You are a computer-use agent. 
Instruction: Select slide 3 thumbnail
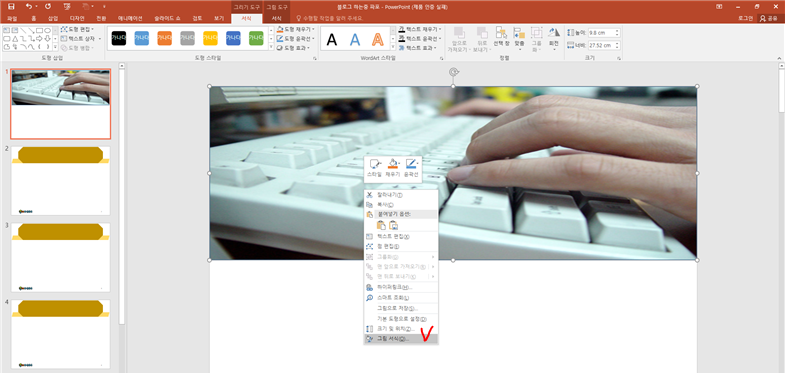click(61, 257)
